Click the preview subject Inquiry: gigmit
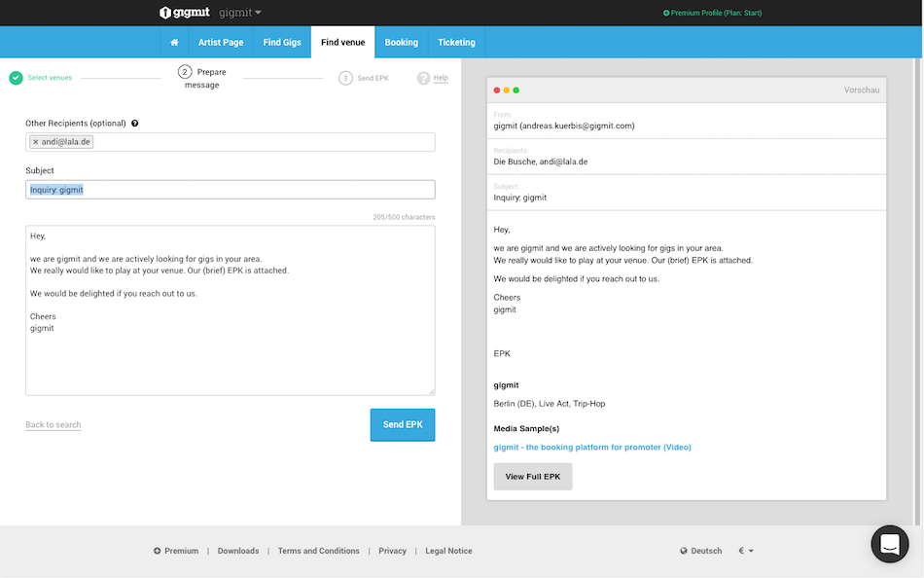The height and width of the screenshot is (578, 924). (519, 198)
